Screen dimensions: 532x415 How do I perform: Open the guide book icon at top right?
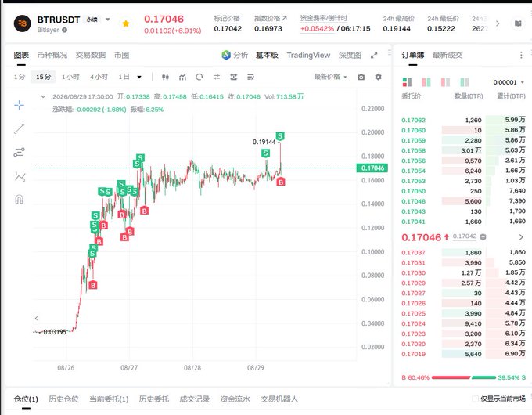pos(518,23)
